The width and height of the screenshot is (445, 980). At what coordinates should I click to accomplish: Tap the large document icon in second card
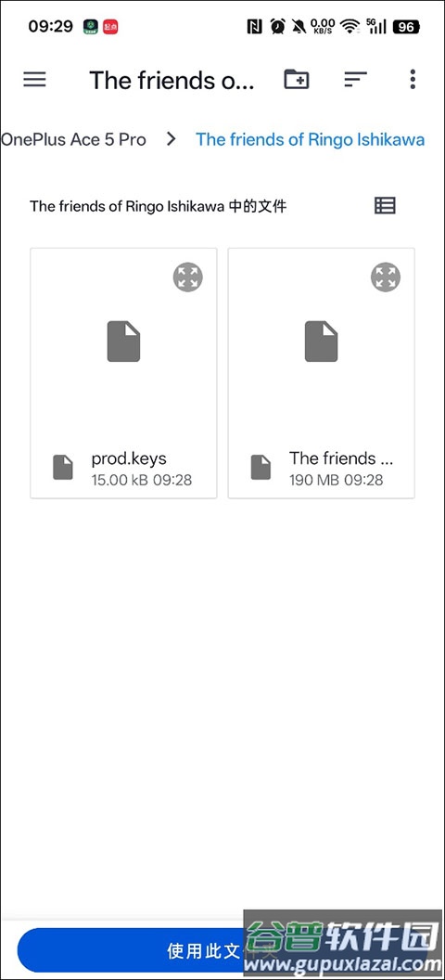click(322, 342)
